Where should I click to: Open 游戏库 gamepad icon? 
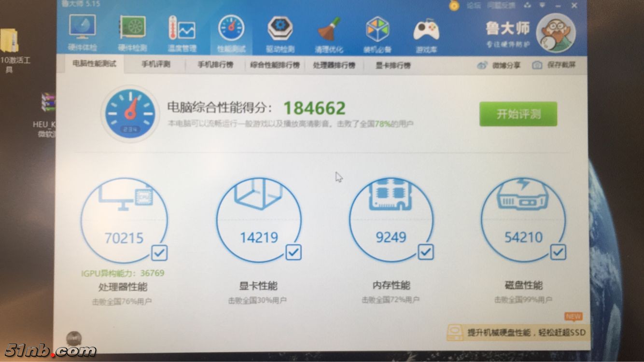coord(426,33)
